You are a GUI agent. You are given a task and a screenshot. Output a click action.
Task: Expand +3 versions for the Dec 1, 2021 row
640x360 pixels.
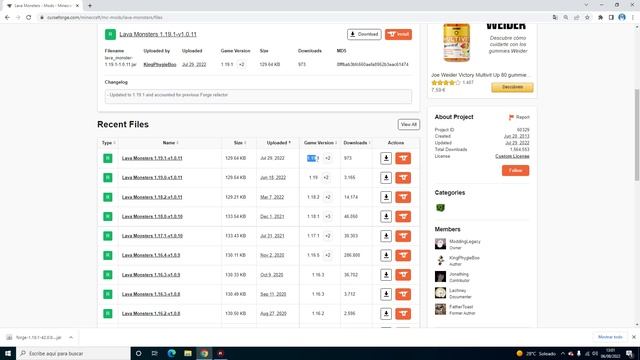coord(327,216)
